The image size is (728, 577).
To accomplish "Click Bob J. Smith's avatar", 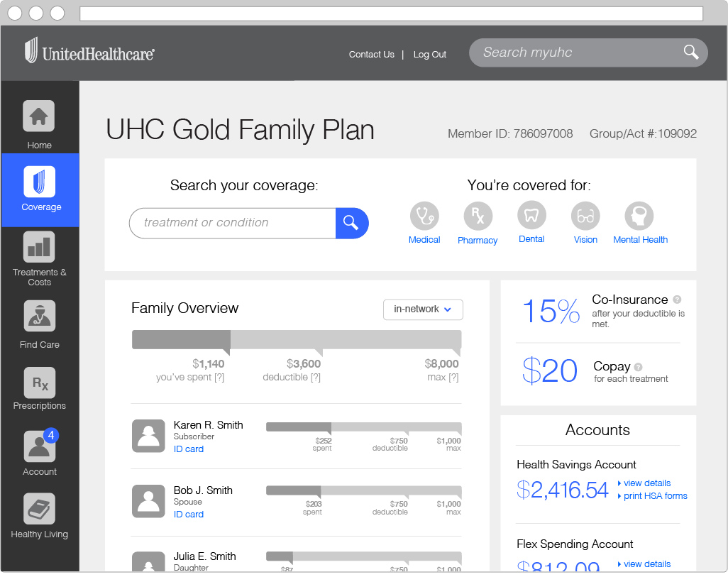I will click(x=148, y=501).
